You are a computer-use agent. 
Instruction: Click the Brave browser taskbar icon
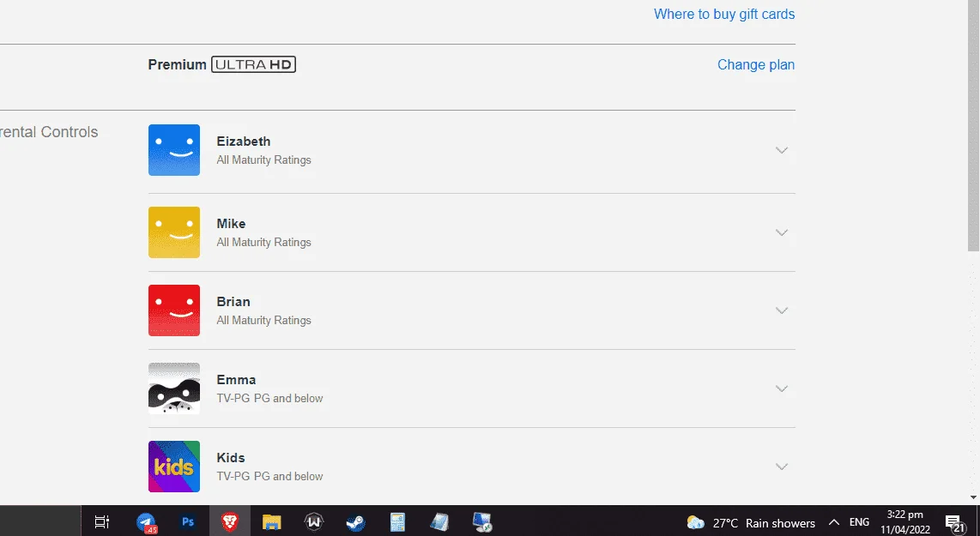229,521
